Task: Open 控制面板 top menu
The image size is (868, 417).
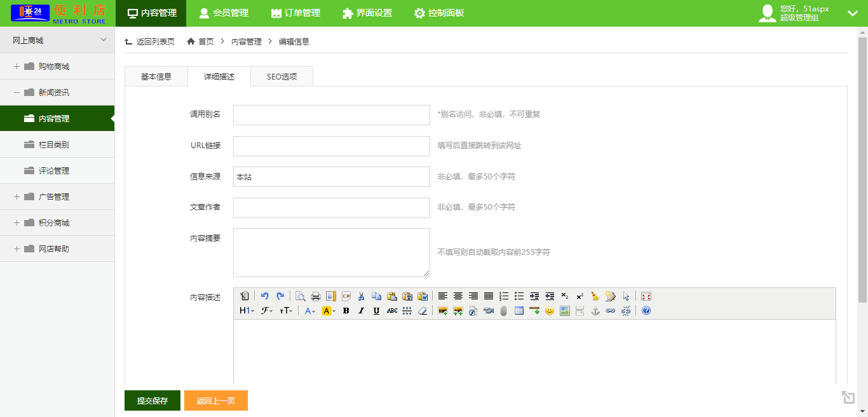Action: coord(439,13)
